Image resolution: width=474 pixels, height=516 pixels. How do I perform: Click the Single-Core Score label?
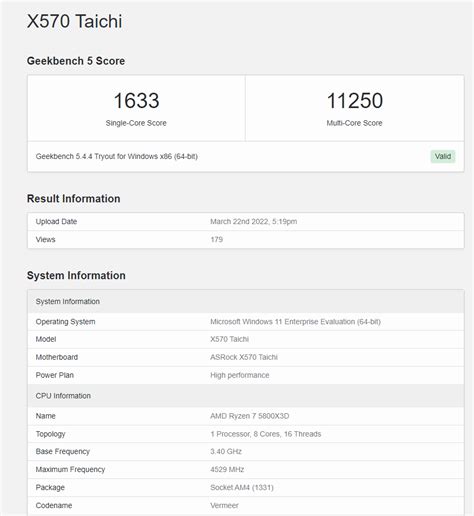(x=136, y=123)
